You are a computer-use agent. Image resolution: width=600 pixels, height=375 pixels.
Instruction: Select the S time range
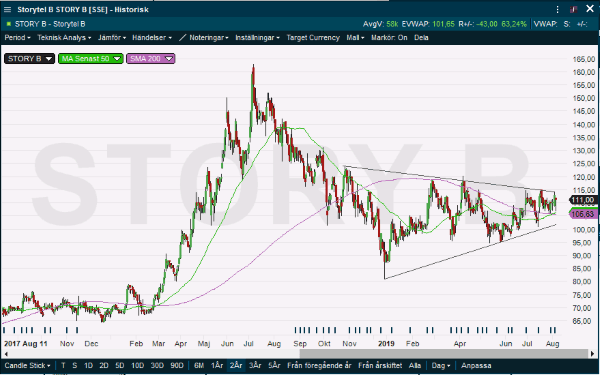point(75,366)
